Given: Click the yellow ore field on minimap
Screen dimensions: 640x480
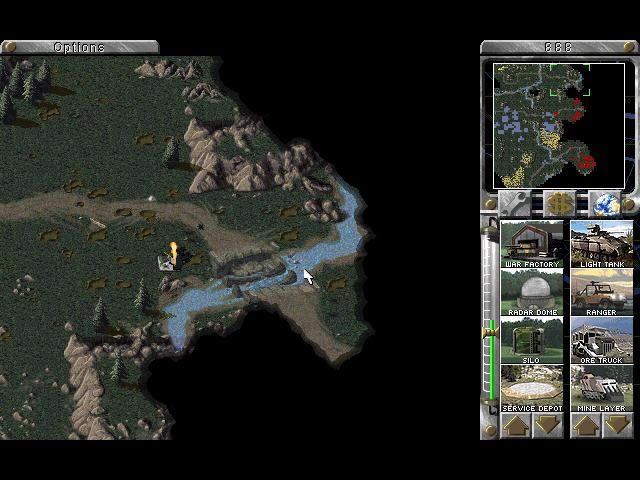Looking at the screenshot, I should pos(549,139).
